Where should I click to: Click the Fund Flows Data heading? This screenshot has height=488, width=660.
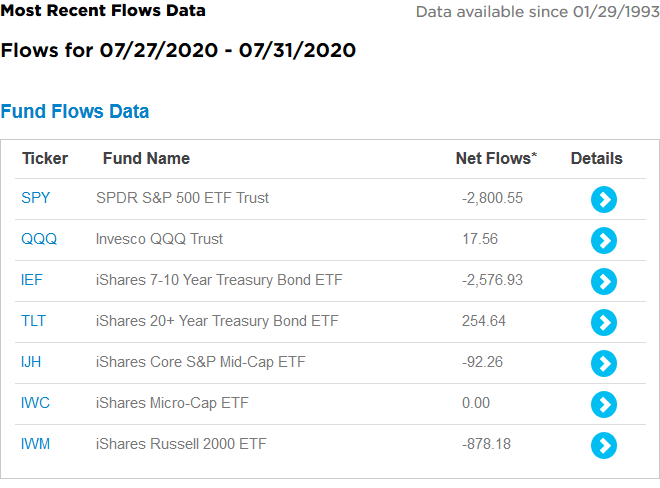(75, 111)
